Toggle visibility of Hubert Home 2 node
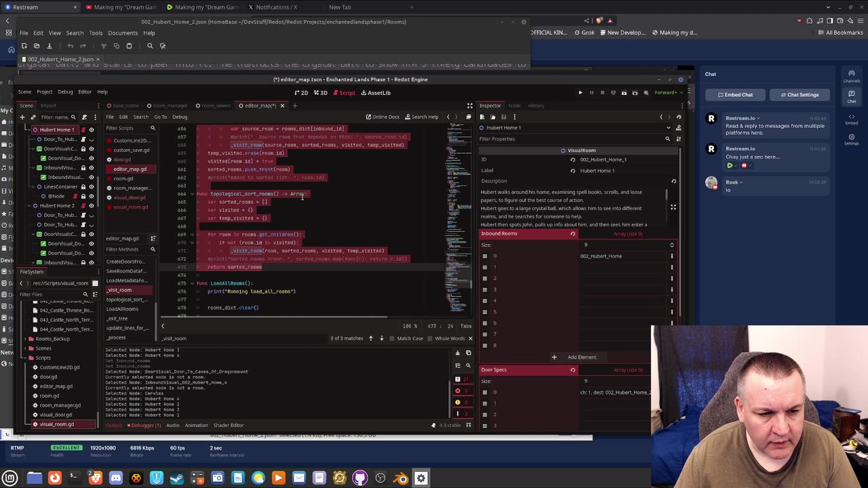The width and height of the screenshot is (868, 488). tap(92, 205)
